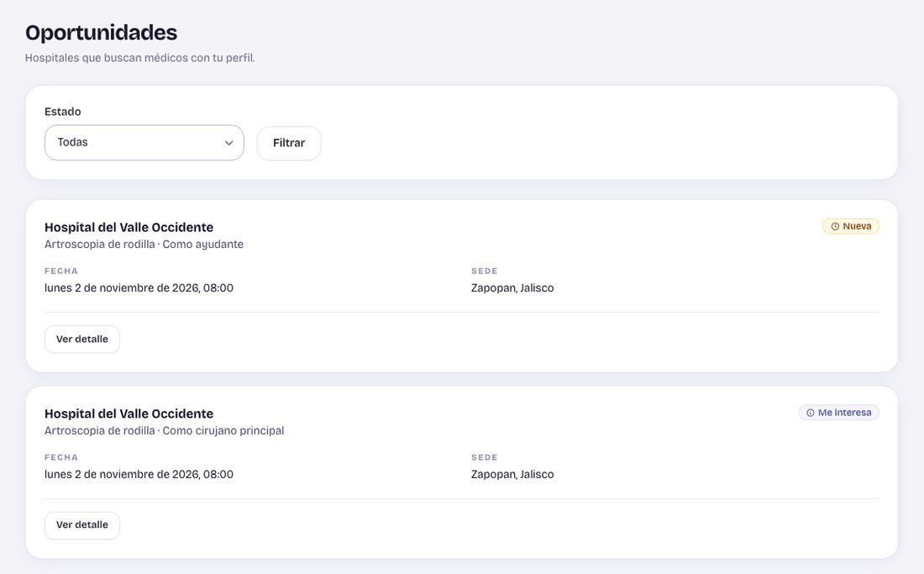924x574 pixels.
Task: Click the clock icon in Nueva badge
Action: point(835,226)
